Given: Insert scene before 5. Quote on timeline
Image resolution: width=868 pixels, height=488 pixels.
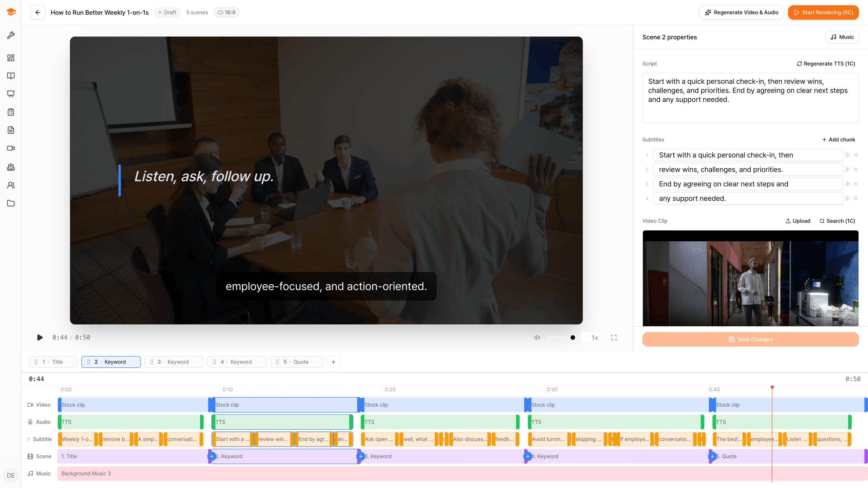Looking at the screenshot, I should pyautogui.click(x=712, y=456).
